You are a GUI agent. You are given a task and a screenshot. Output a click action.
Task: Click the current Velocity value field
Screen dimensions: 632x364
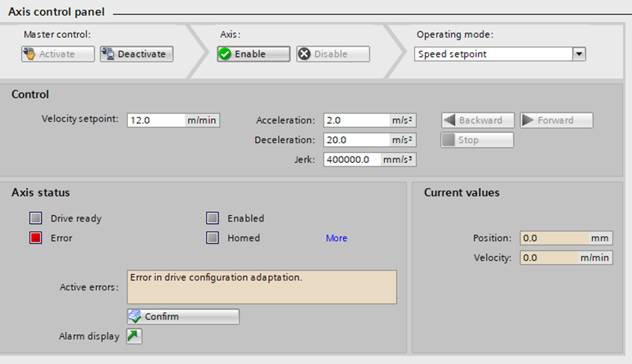coord(548,258)
